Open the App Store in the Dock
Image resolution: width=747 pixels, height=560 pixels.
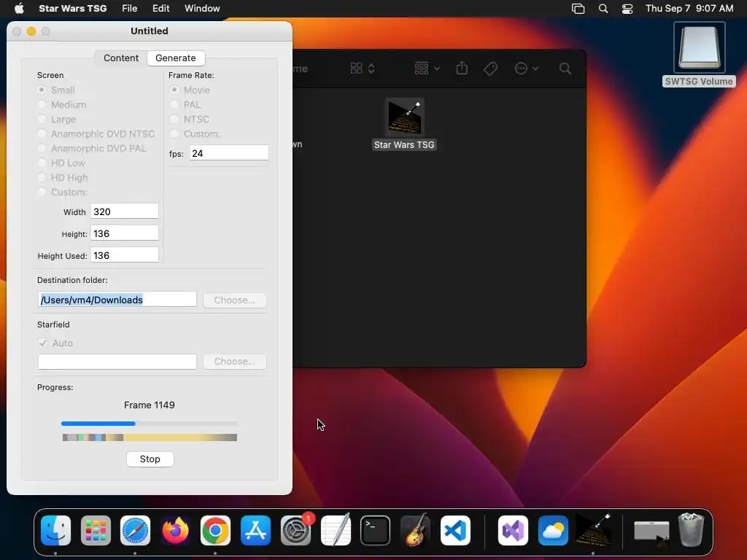(x=255, y=531)
